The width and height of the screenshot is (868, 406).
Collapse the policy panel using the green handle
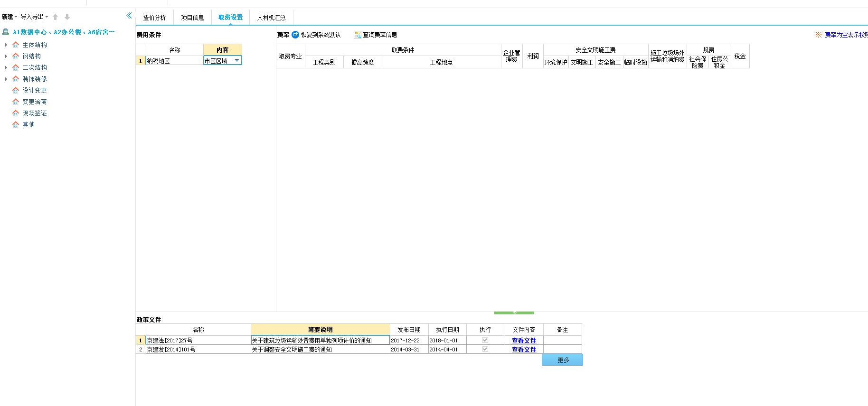pyautogui.click(x=514, y=312)
